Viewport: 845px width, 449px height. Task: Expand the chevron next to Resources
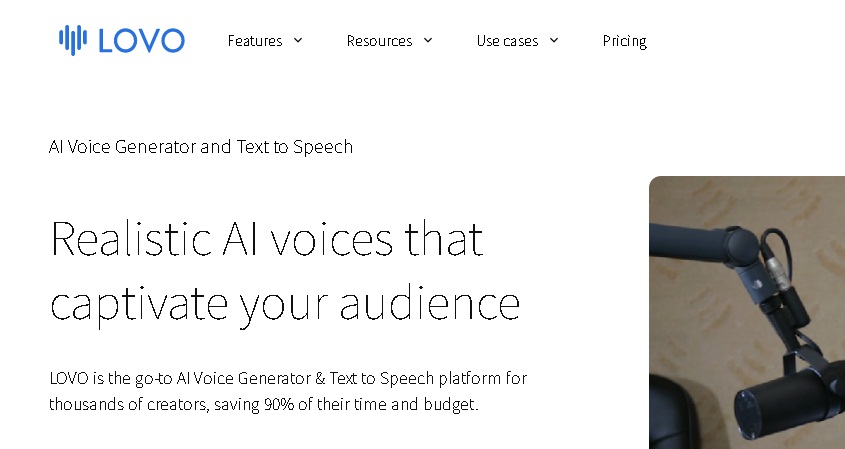pyautogui.click(x=428, y=41)
